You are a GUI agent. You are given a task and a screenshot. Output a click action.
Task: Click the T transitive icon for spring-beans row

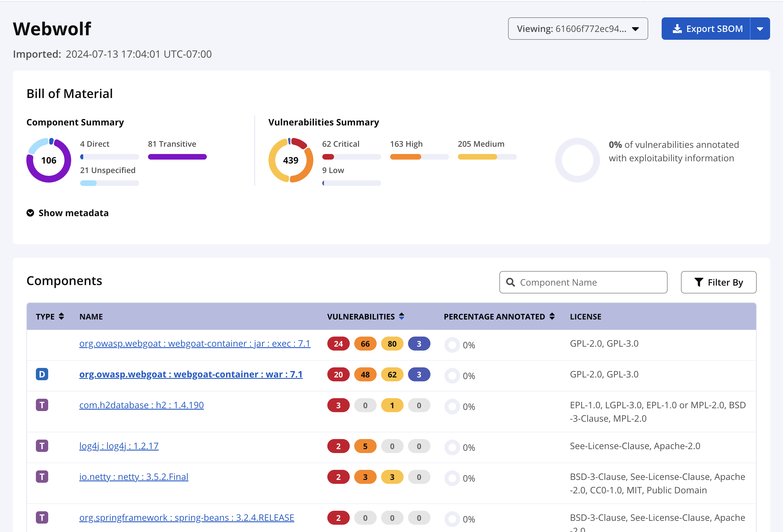[42, 517]
